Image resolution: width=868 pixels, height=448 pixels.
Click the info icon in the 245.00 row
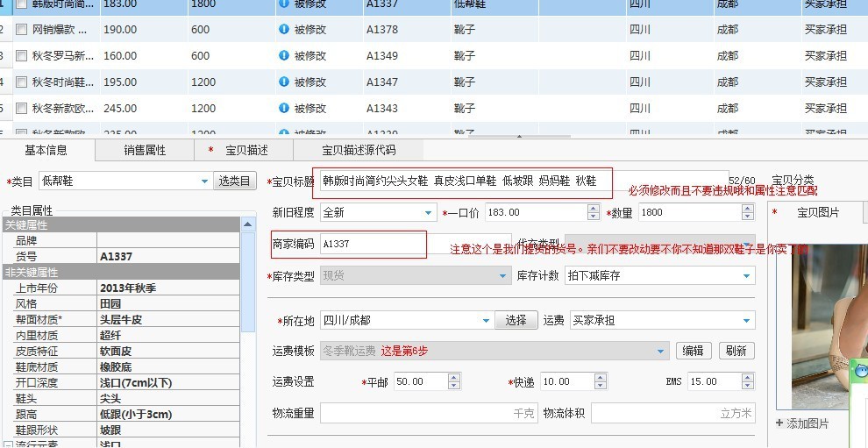283,109
